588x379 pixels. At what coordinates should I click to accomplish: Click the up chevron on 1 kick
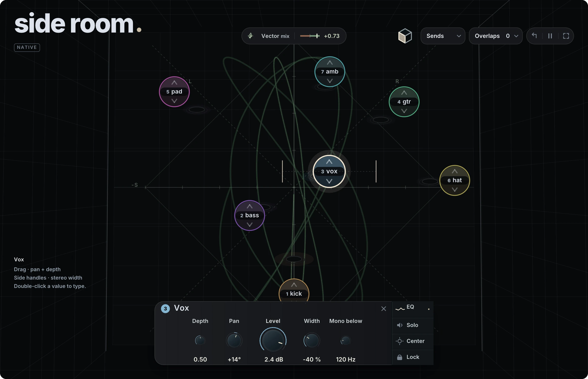tap(294, 285)
